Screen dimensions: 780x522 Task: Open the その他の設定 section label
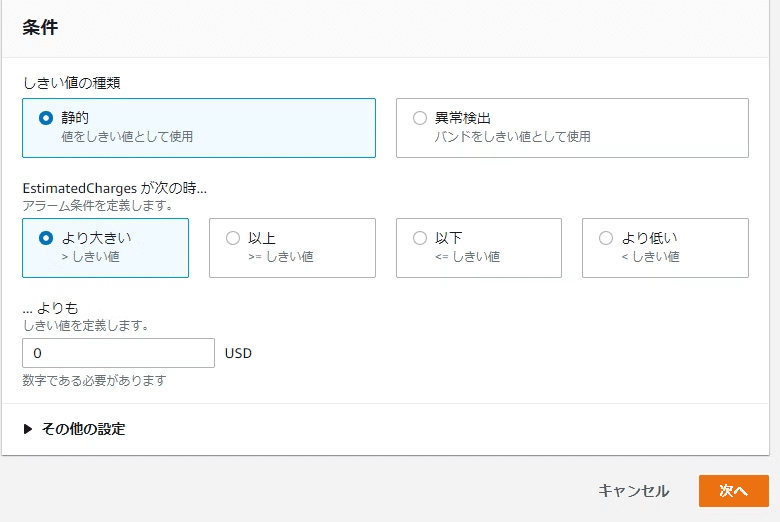pos(84,429)
